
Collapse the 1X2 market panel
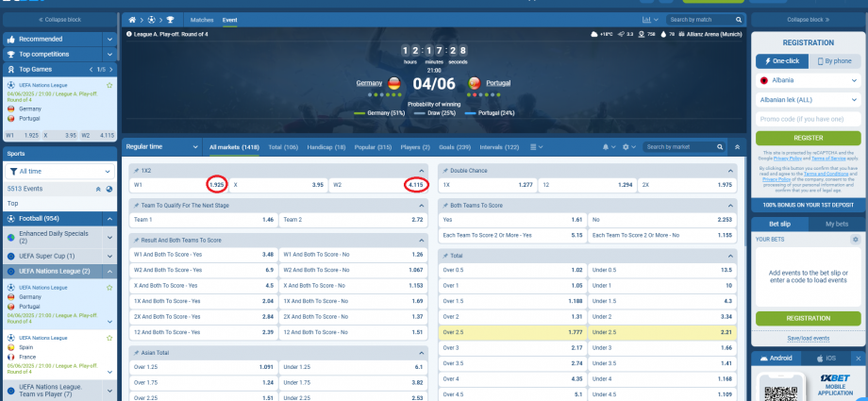[x=422, y=171]
